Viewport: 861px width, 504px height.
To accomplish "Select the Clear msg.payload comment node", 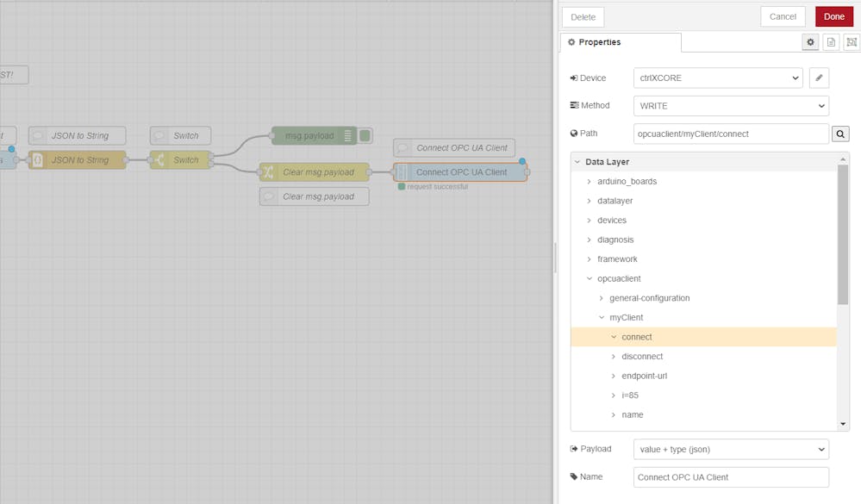I will 314,196.
